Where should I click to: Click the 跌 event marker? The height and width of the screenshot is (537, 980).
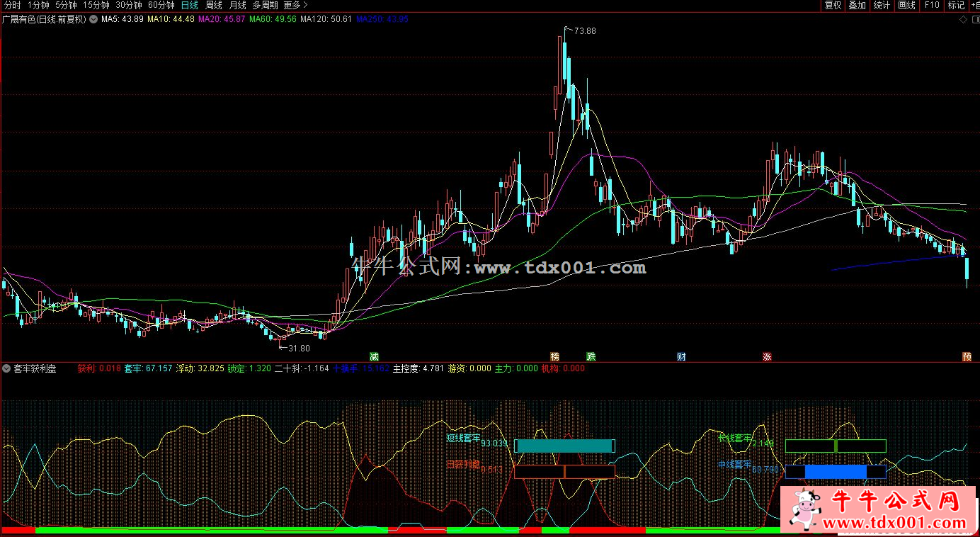point(591,356)
